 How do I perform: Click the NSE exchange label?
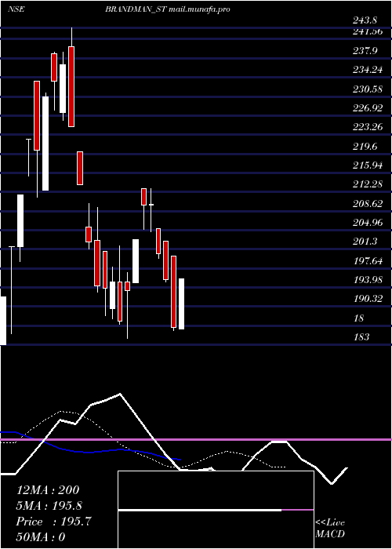pyautogui.click(x=16, y=9)
